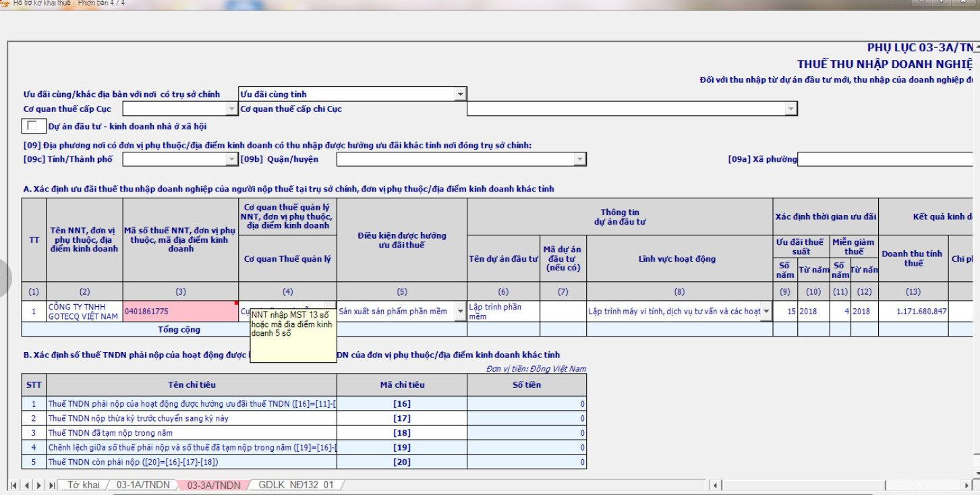Select the '03-3A/TNDN' sheet tab
This screenshot has height=495, width=980.
click(x=214, y=486)
